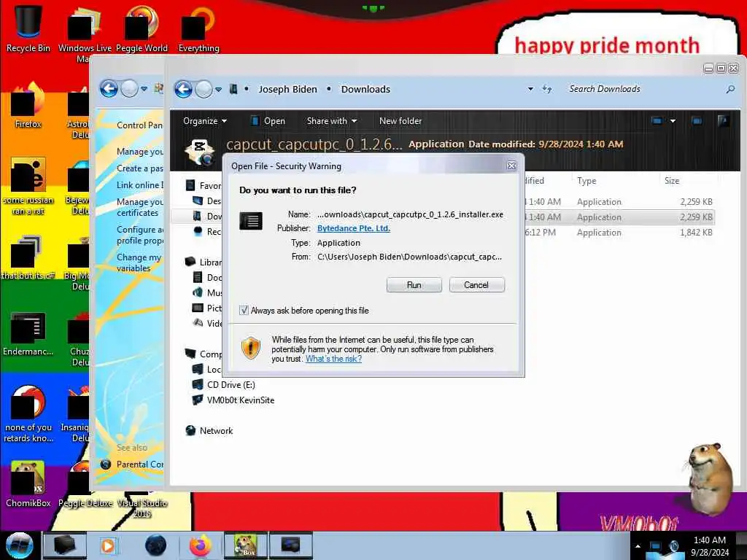The width and height of the screenshot is (747, 560).
Task: Open Manage your certificates link in Control Panel
Action: (139, 207)
